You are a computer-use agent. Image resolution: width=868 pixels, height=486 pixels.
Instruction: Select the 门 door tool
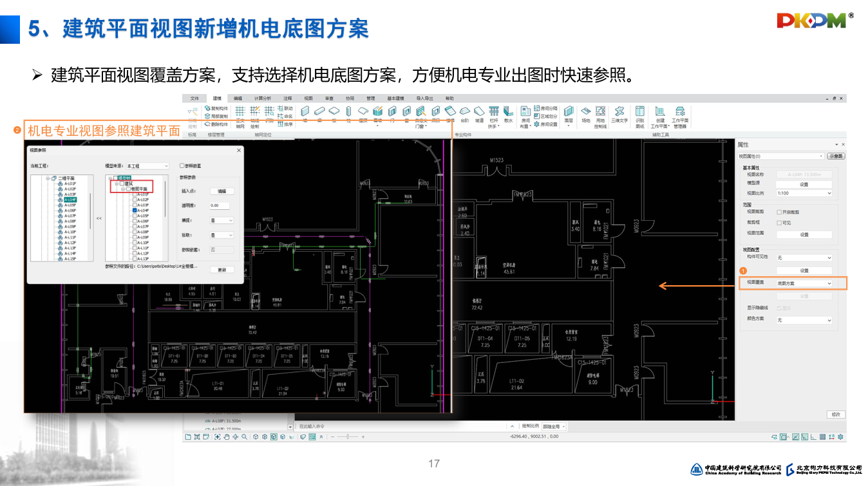pyautogui.click(x=392, y=114)
